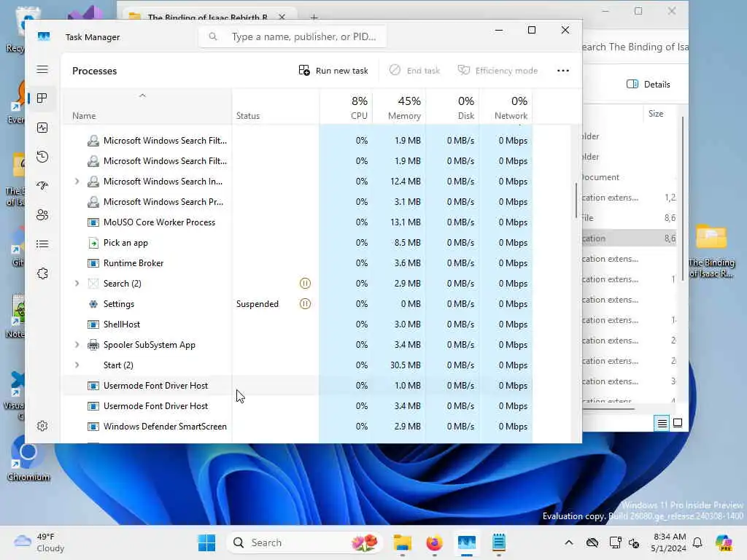Click suspended pause icon in Settings row
Screen dimensions: 747x560
point(305,304)
